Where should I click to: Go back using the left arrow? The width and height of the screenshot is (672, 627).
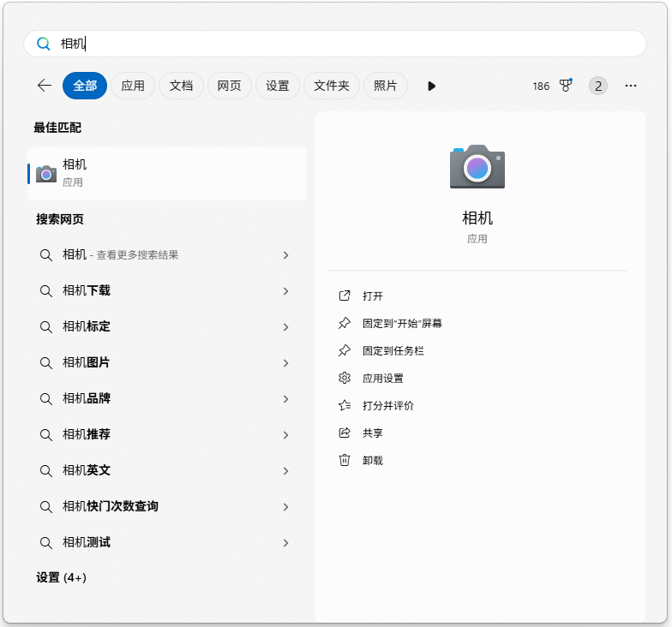pyautogui.click(x=45, y=86)
